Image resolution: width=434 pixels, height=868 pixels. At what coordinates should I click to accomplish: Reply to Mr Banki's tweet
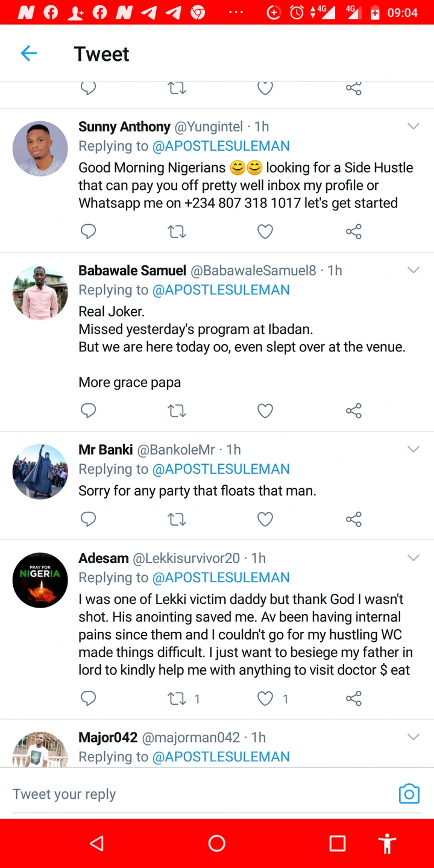[89, 519]
